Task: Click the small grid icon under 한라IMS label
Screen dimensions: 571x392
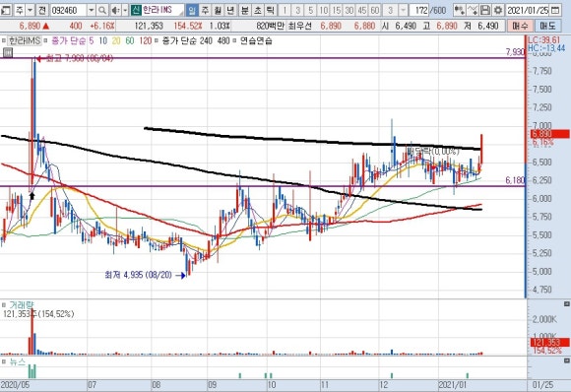Action: click(x=8, y=53)
